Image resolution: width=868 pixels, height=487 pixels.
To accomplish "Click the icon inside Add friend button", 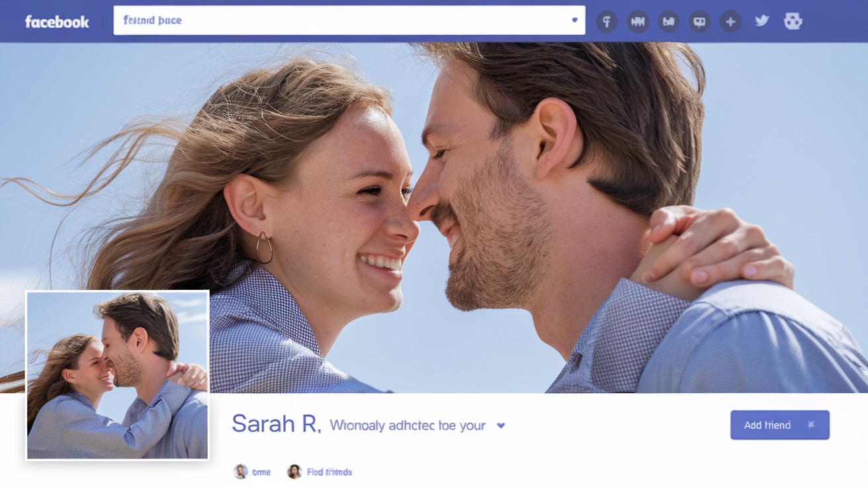I will coord(811,425).
